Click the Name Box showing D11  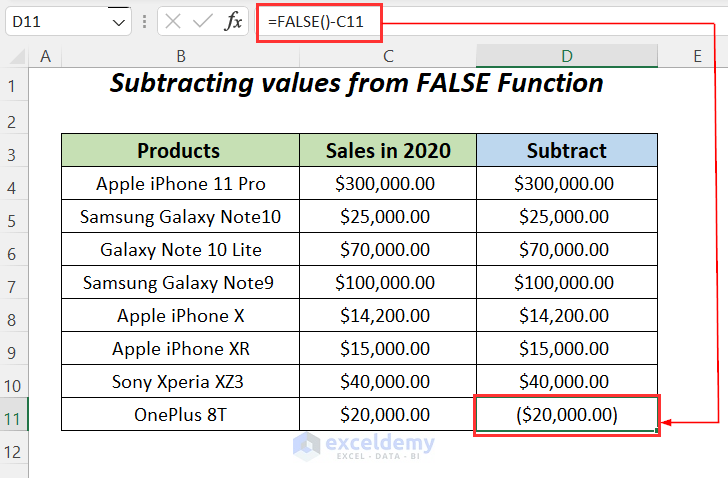click(55, 21)
